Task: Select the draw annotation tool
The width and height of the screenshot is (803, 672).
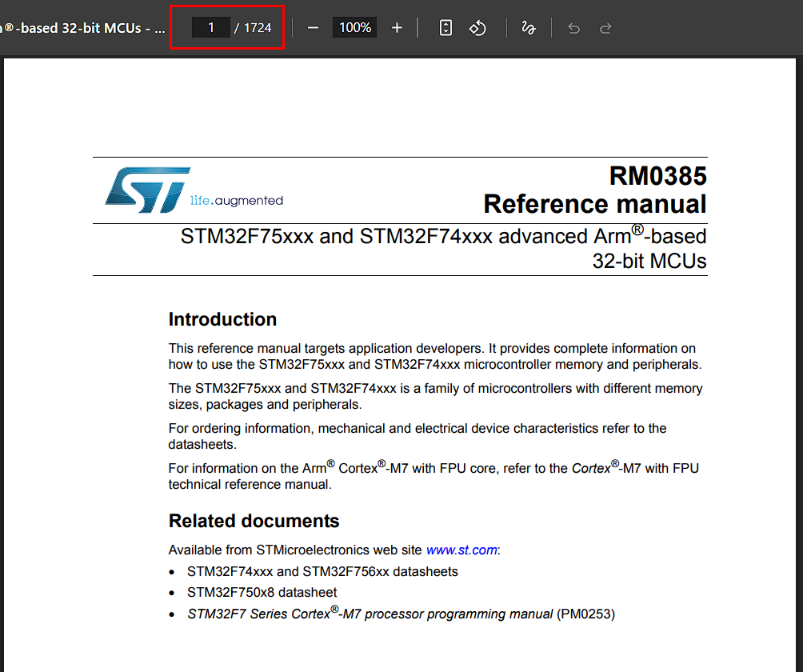Action: [x=529, y=28]
